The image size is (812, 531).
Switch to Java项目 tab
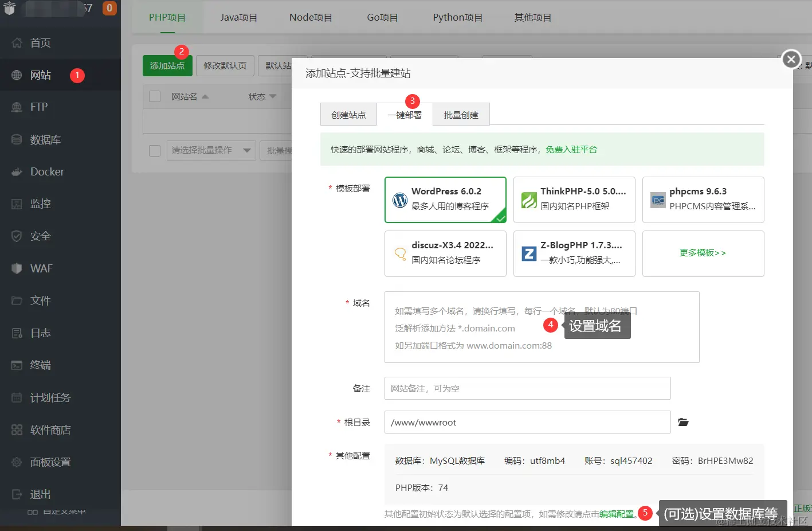pos(239,17)
